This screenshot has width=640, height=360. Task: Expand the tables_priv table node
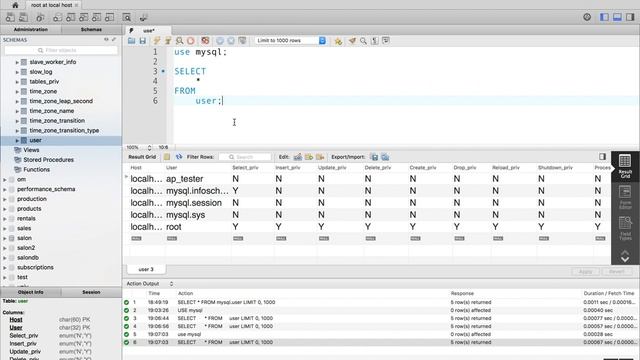coord(17,82)
